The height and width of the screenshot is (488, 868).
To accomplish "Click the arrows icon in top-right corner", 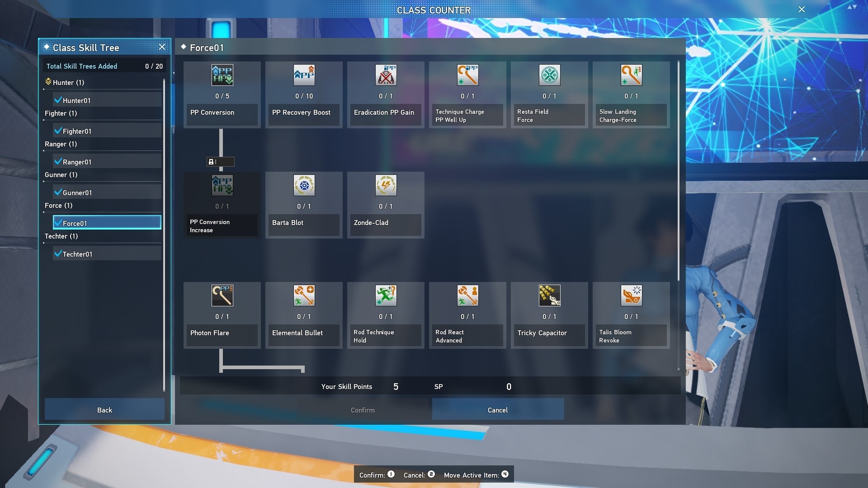I will point(852,7).
